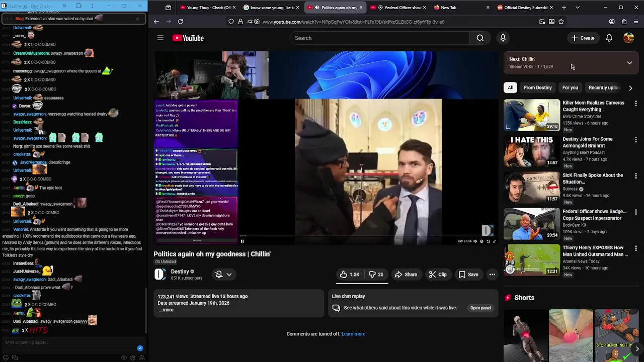Toggle the notification bell for Destiny channel
644x362 pixels.
[x=219, y=275]
